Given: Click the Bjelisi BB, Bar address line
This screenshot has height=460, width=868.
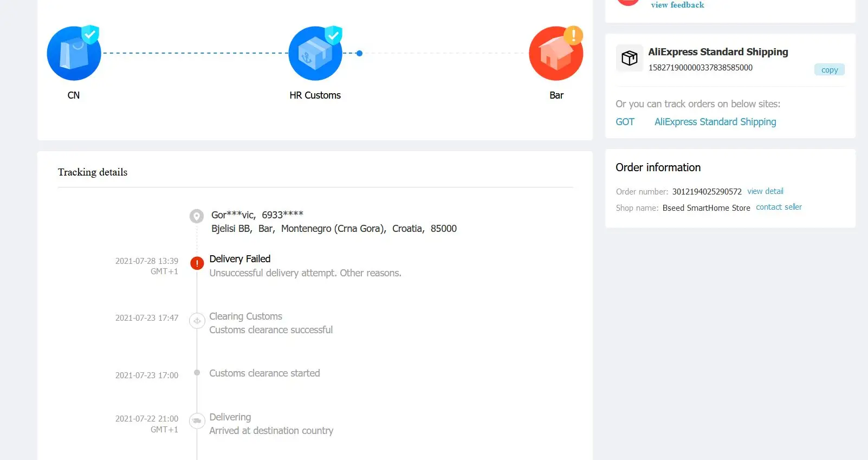Looking at the screenshot, I should tap(334, 229).
